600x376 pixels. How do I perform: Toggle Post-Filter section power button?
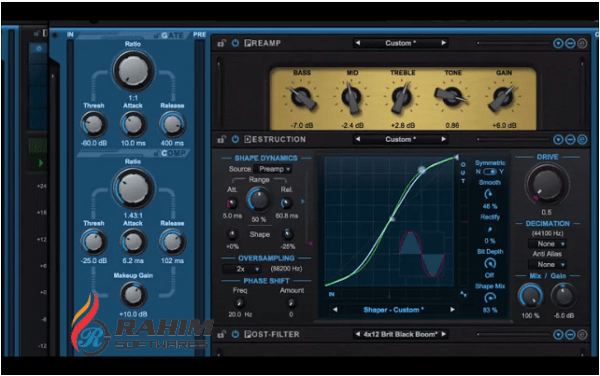click(235, 334)
